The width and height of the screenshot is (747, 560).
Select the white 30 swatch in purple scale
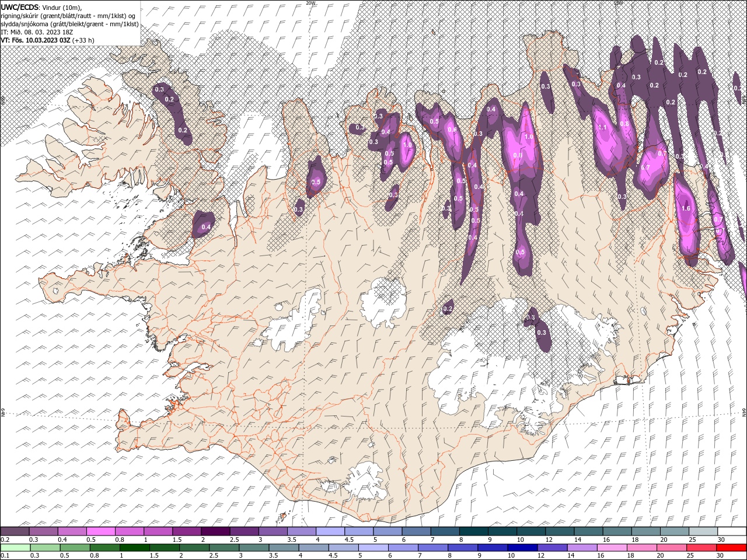point(732,531)
